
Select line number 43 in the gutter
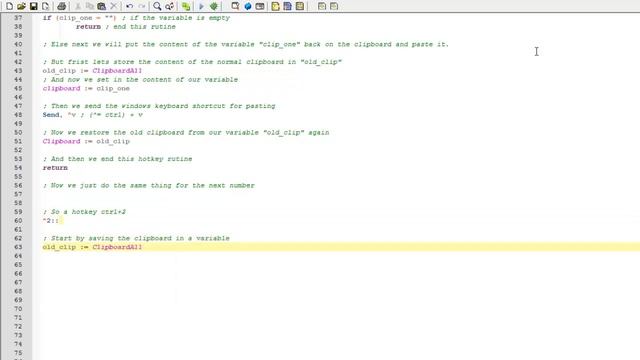click(x=18, y=71)
